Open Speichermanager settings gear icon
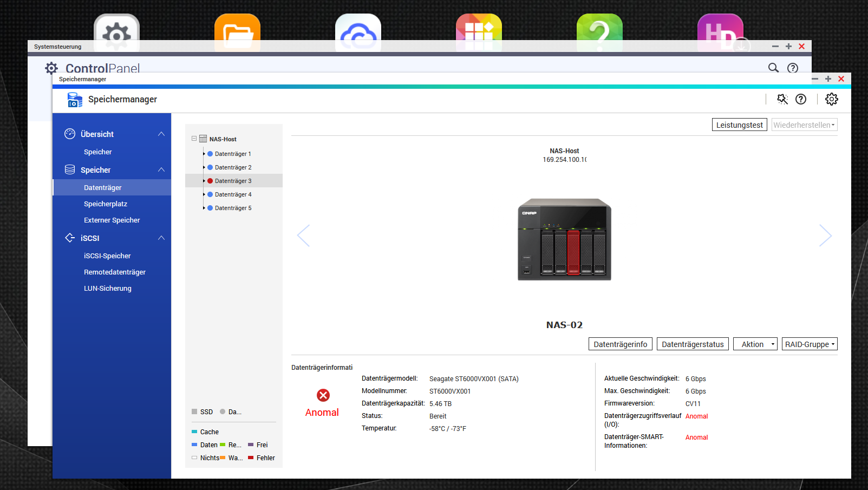The image size is (868, 490). (x=832, y=99)
